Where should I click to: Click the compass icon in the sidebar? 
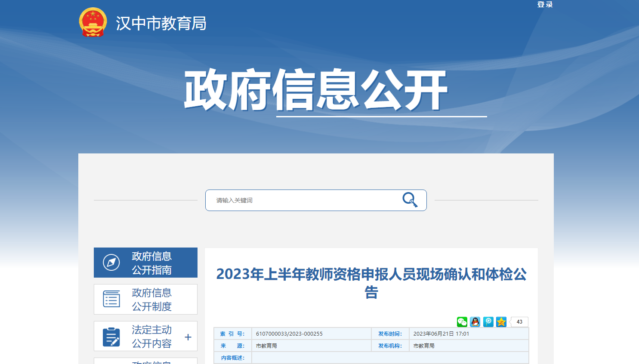coord(111,262)
